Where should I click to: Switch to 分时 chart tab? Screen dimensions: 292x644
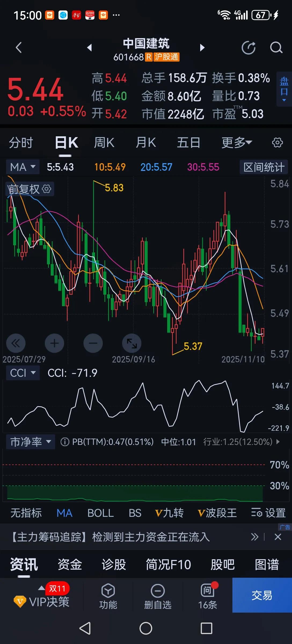(21, 142)
